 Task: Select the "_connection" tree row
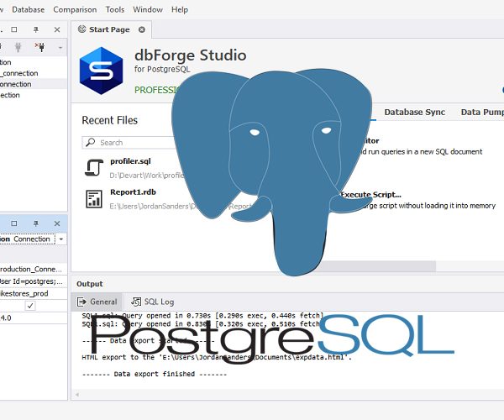click(34, 73)
